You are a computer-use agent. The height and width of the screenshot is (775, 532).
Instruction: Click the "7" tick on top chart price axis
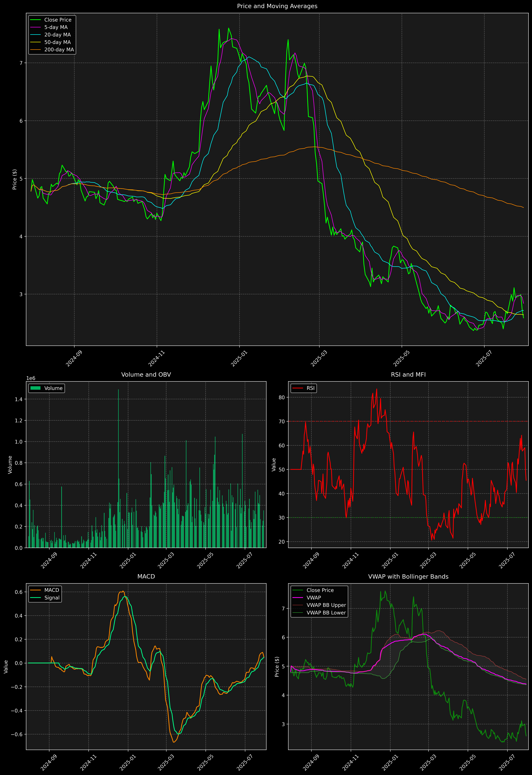tap(21, 63)
